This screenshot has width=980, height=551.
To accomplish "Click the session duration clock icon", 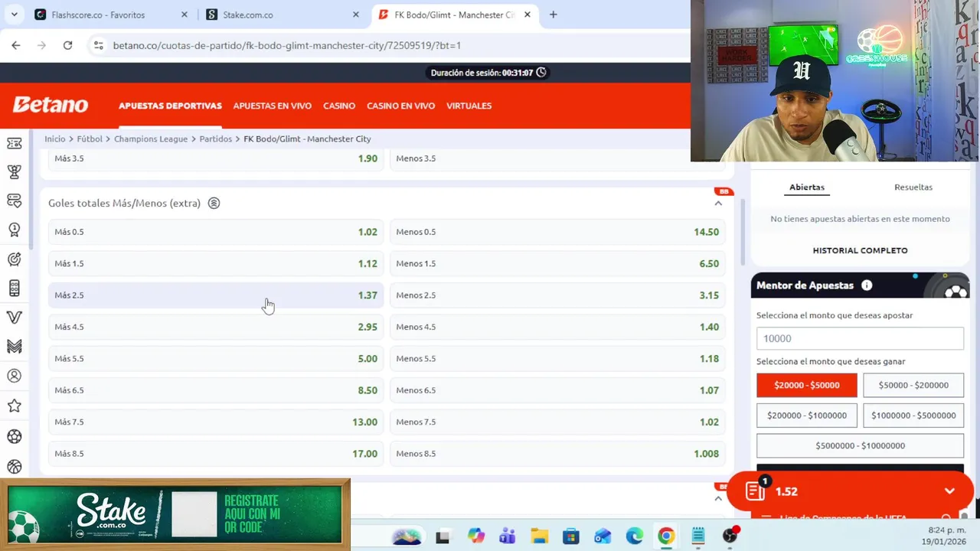I will tap(541, 73).
